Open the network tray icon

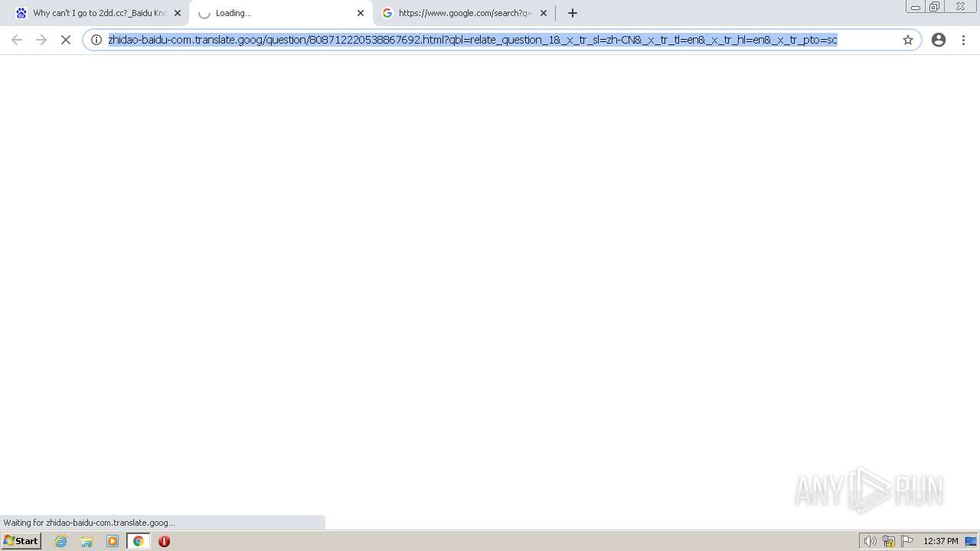pos(889,541)
